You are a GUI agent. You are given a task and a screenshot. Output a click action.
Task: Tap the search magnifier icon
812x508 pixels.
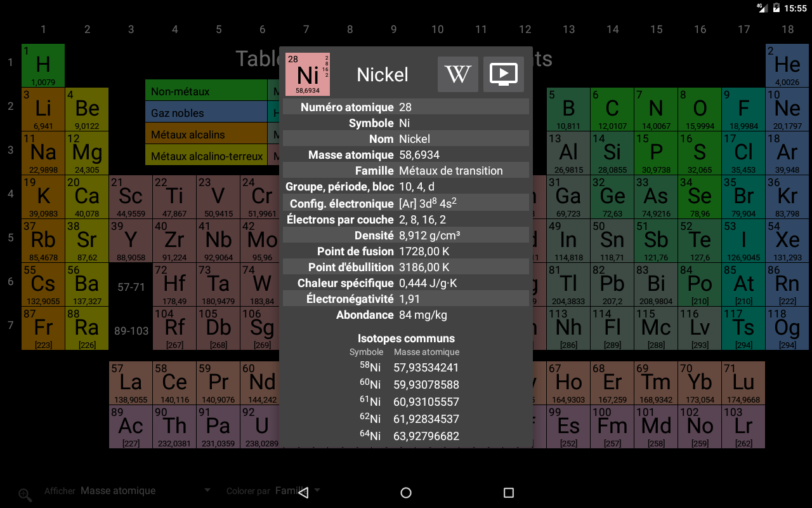[x=25, y=495]
